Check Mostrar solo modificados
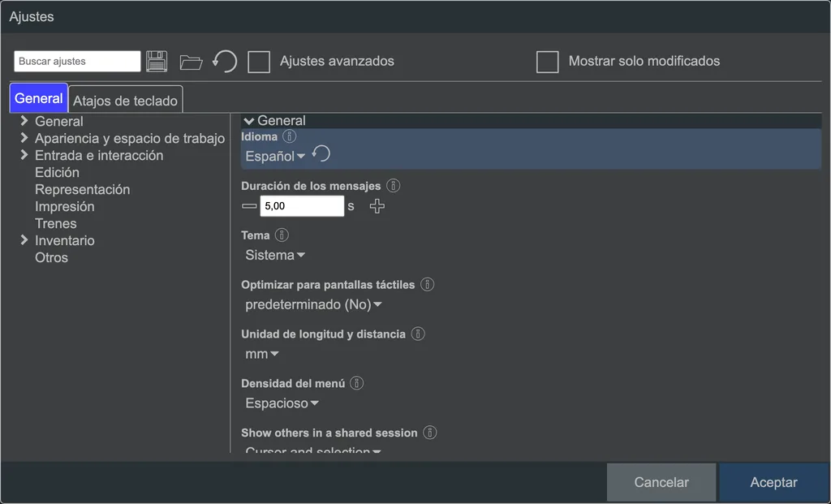831x504 pixels. 548,62
